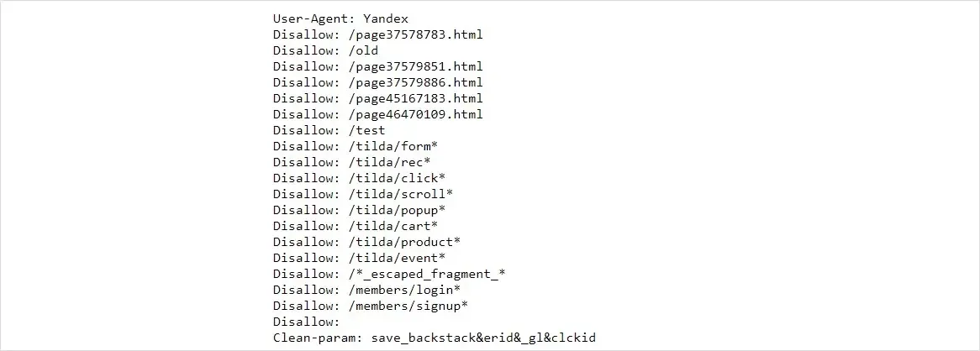
Task: Click the "User-Agent: Yandex" line
Action: pyautogui.click(x=340, y=18)
